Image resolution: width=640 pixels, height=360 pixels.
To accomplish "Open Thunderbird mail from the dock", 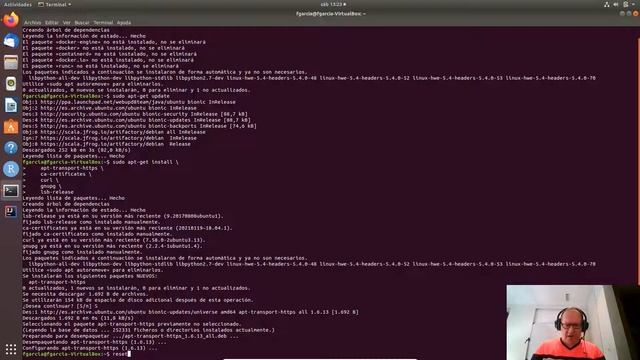I will pyautogui.click(x=11, y=41).
